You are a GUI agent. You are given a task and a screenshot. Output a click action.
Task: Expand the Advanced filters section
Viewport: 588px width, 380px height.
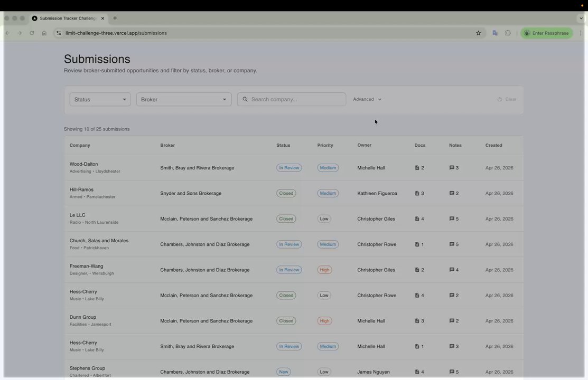pyautogui.click(x=367, y=99)
